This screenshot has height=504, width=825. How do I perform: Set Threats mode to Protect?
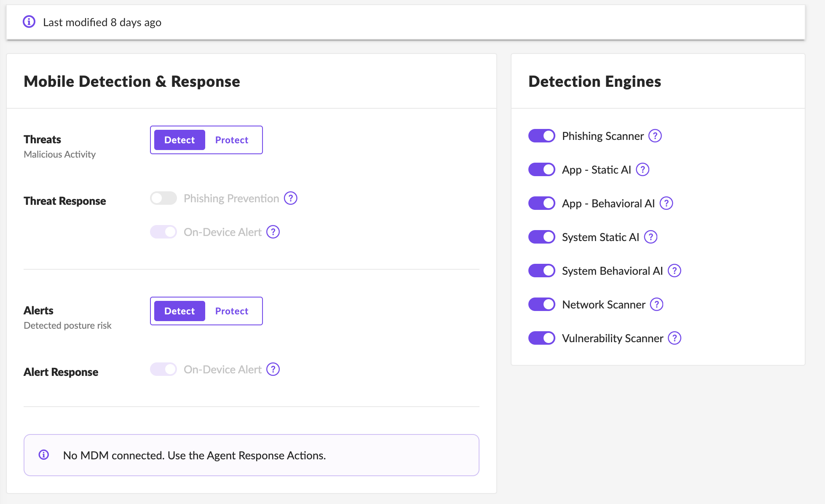(x=231, y=140)
